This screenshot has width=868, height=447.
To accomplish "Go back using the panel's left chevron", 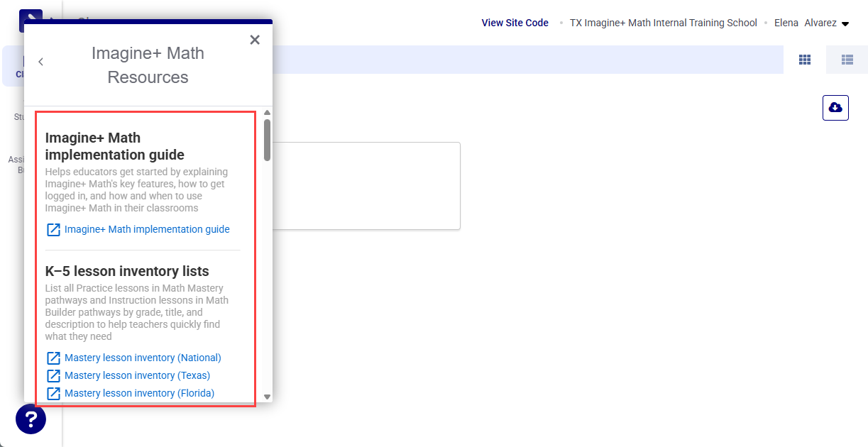I will (x=40, y=62).
